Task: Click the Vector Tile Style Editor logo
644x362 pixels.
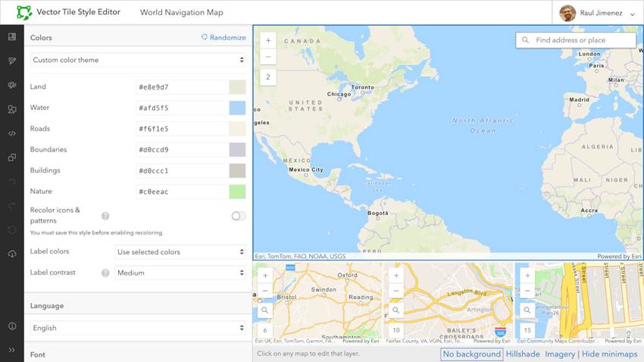Action: tap(24, 12)
